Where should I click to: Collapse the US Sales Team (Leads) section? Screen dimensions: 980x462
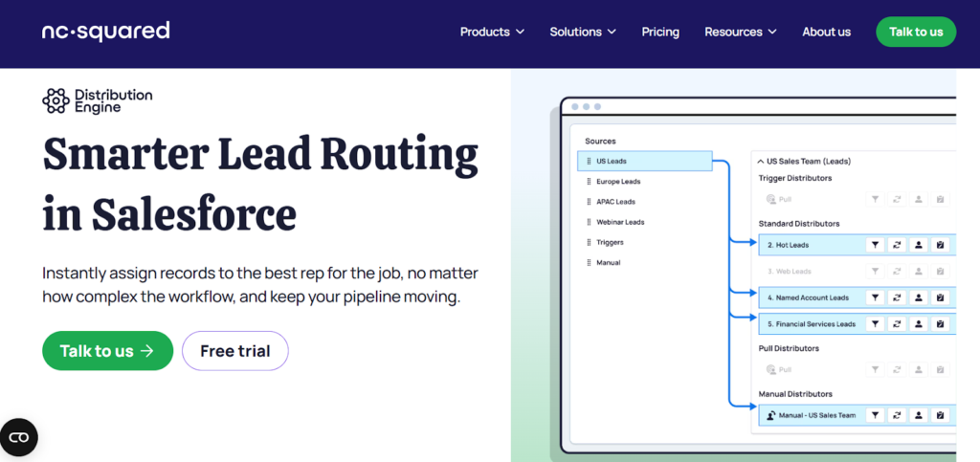[x=759, y=162]
